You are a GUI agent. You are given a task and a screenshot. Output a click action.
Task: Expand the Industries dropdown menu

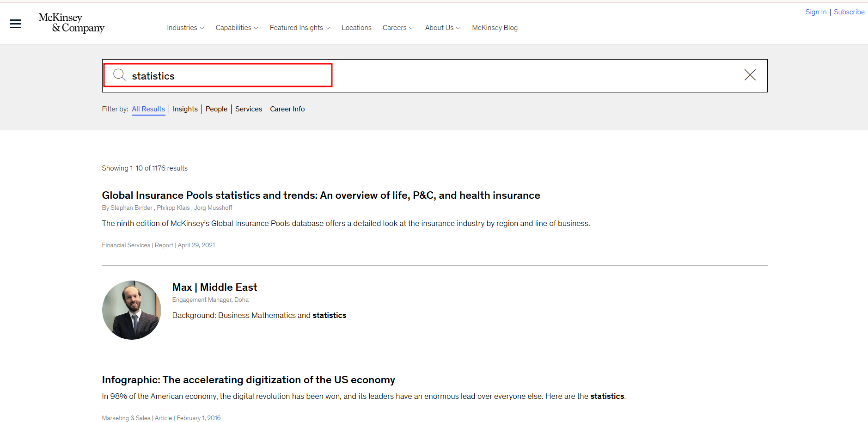(185, 28)
